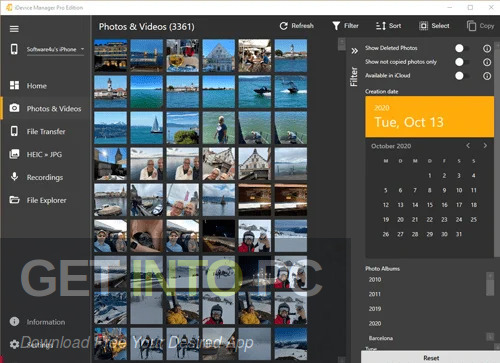Show info for Available in iCloud
Screen dimensions: 500x363
pos(487,76)
